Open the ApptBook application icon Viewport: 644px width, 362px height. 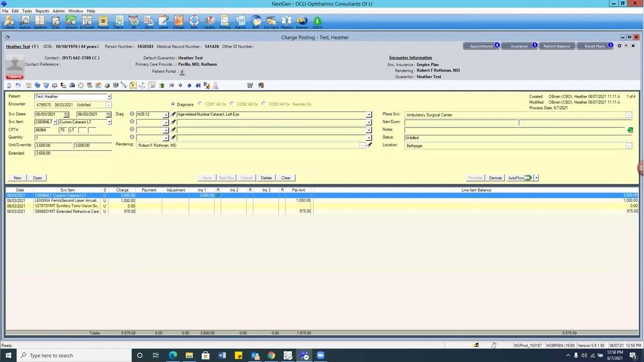(x=40, y=21)
